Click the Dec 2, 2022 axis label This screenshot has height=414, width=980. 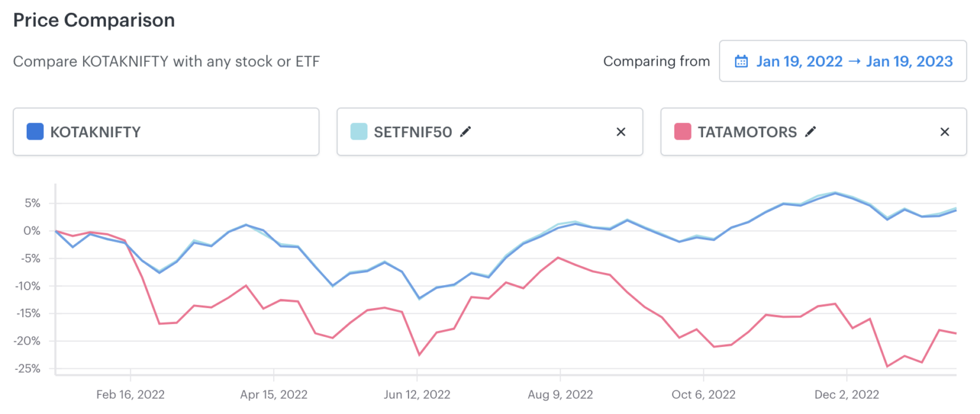[x=846, y=394]
